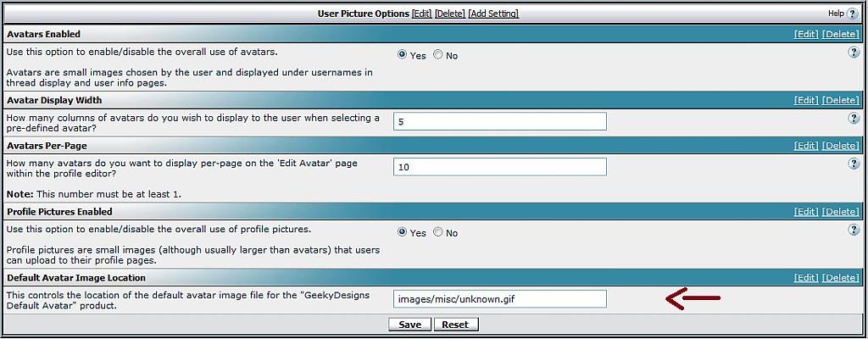Click the 'Default Avatar Image Location' heading text

point(75,277)
